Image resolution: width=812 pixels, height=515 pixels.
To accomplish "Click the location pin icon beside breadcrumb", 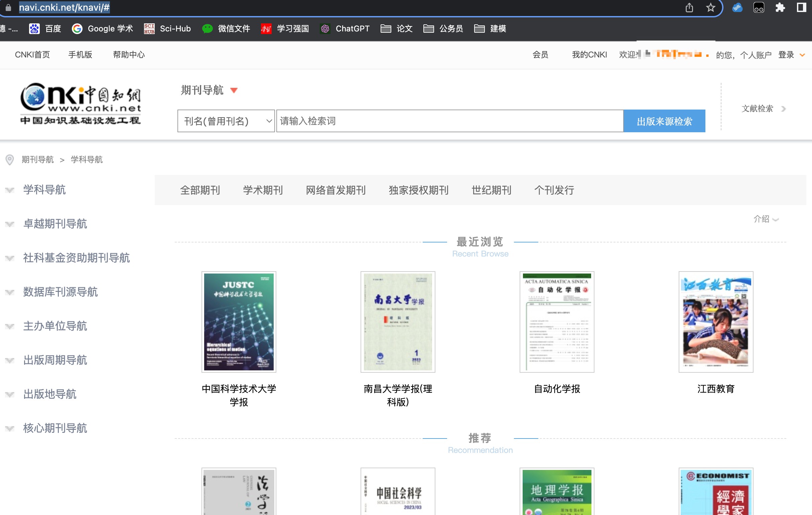I will 10,159.
